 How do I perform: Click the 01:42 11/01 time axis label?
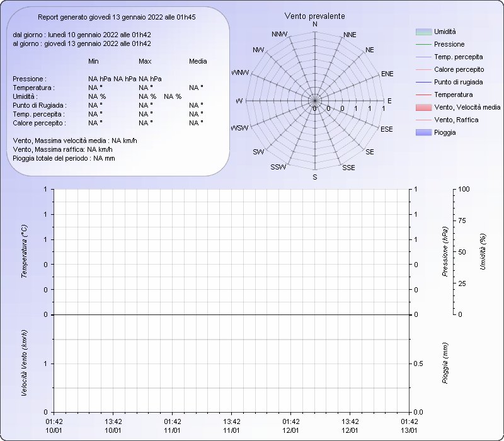[x=173, y=426]
